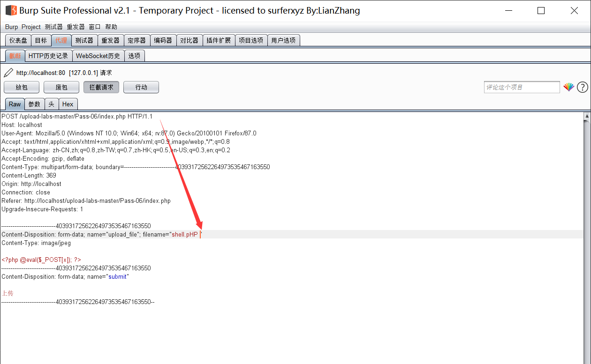The image size is (591, 364).
Task: Switch to the 用户选项 tab
Action: 283,40
